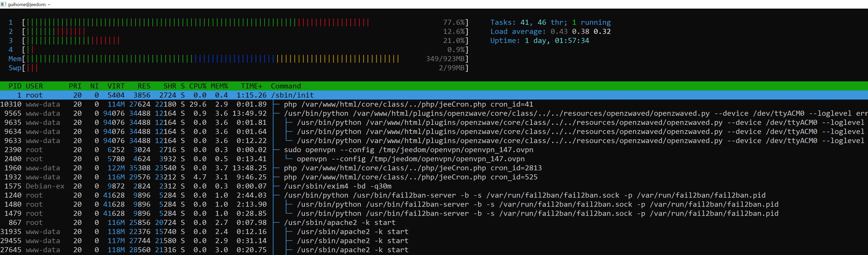Click the TIME+ column header
868x255 pixels.
pyautogui.click(x=251, y=86)
